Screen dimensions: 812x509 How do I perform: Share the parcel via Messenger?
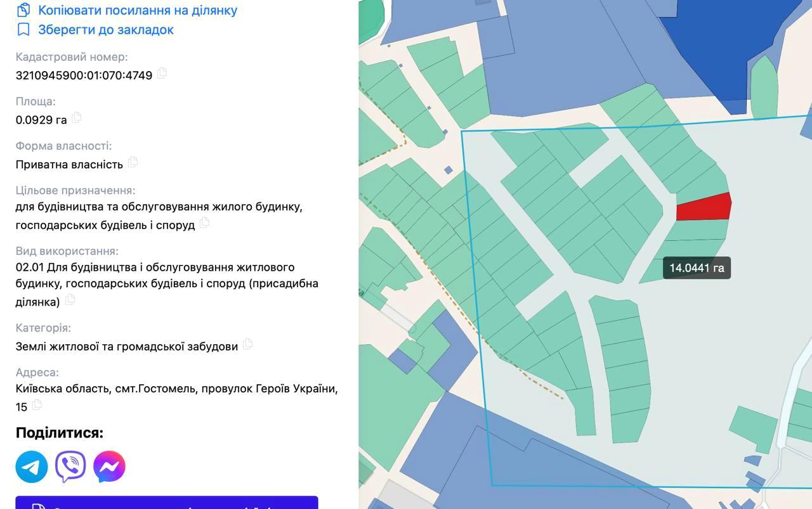(109, 467)
